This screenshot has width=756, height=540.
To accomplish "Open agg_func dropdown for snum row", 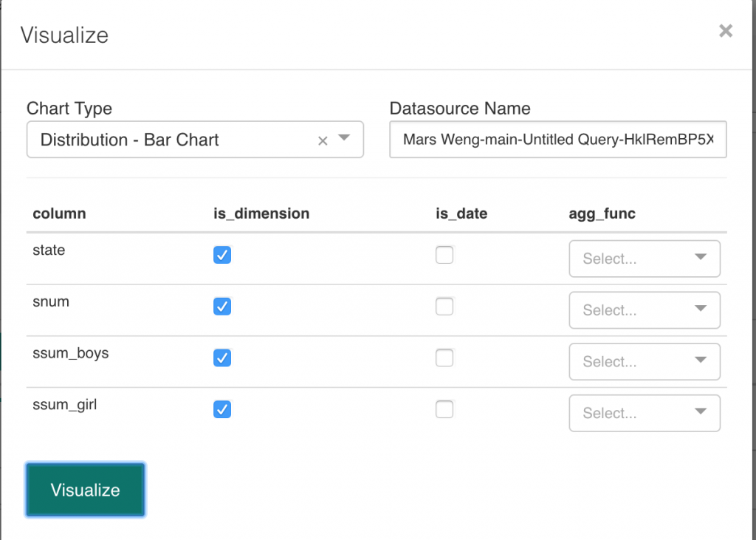I will coord(644,310).
